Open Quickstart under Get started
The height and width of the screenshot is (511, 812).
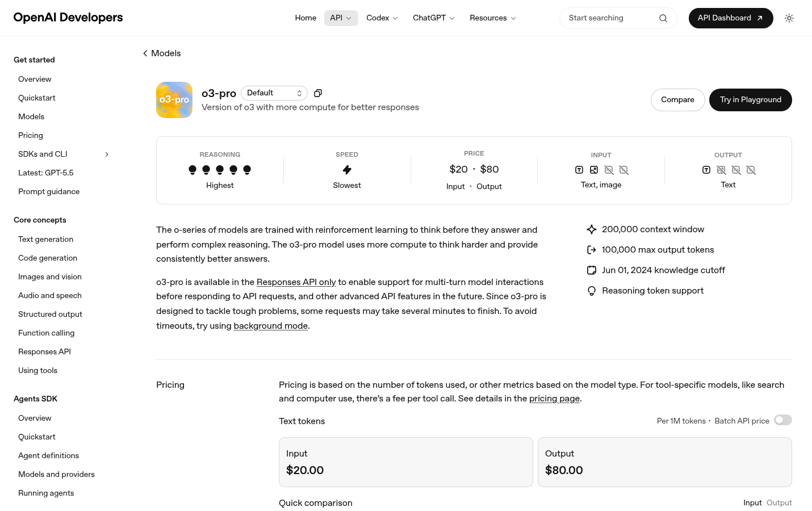click(x=37, y=98)
